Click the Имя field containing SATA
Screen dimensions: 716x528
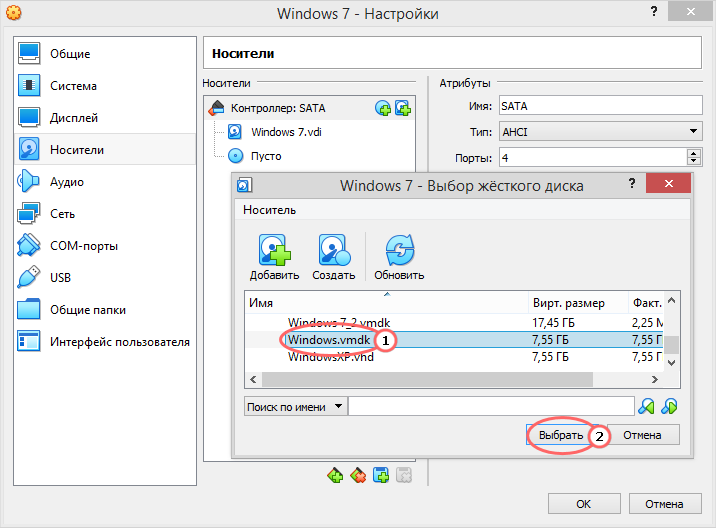pyautogui.click(x=600, y=106)
